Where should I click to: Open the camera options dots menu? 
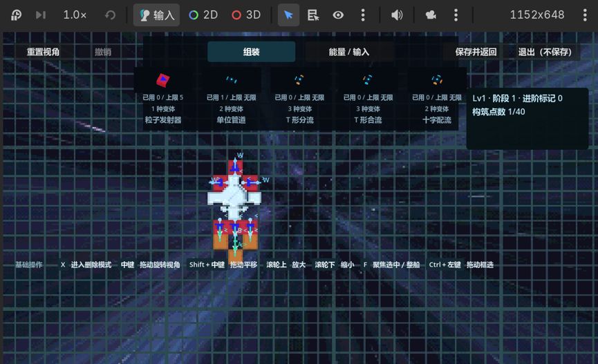click(x=456, y=15)
